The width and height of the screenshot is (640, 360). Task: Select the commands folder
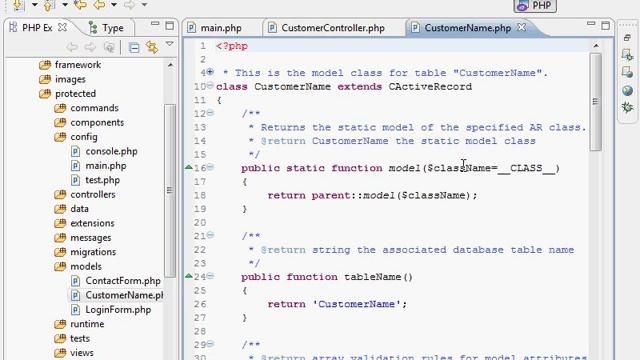click(94, 108)
